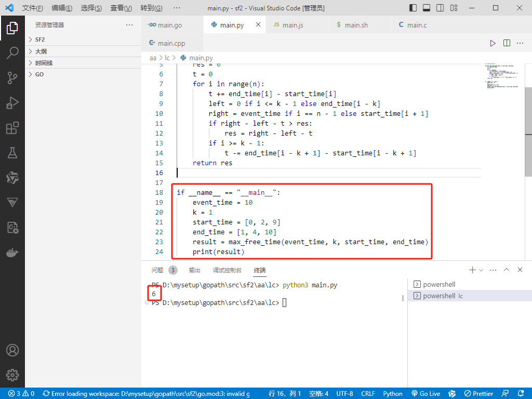
Task: Open the Docker view in activity bar
Action: [12, 253]
